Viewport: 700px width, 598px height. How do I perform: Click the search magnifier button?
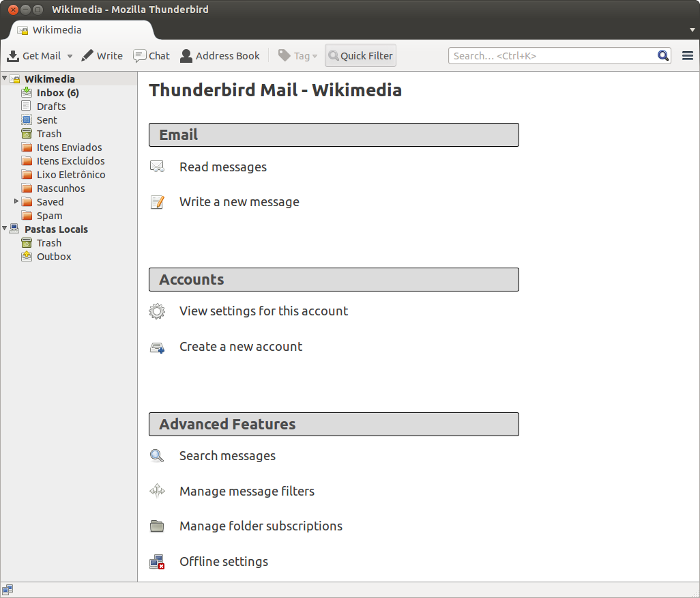[x=663, y=55]
